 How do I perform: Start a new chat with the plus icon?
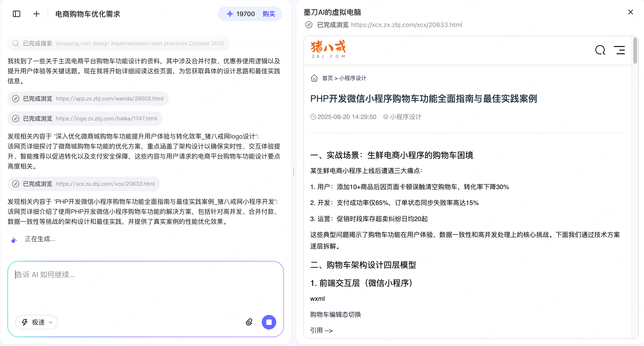click(36, 14)
